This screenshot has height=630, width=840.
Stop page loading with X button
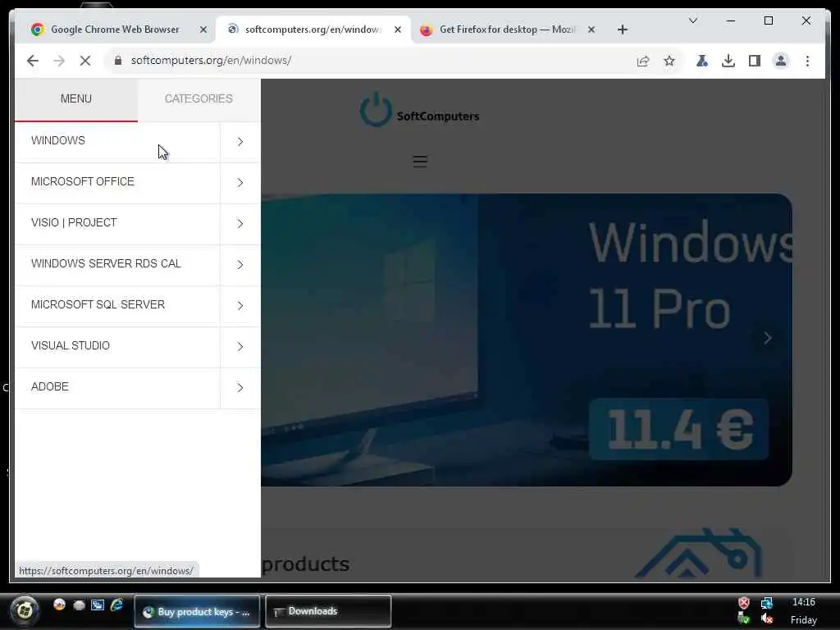[x=85, y=61]
